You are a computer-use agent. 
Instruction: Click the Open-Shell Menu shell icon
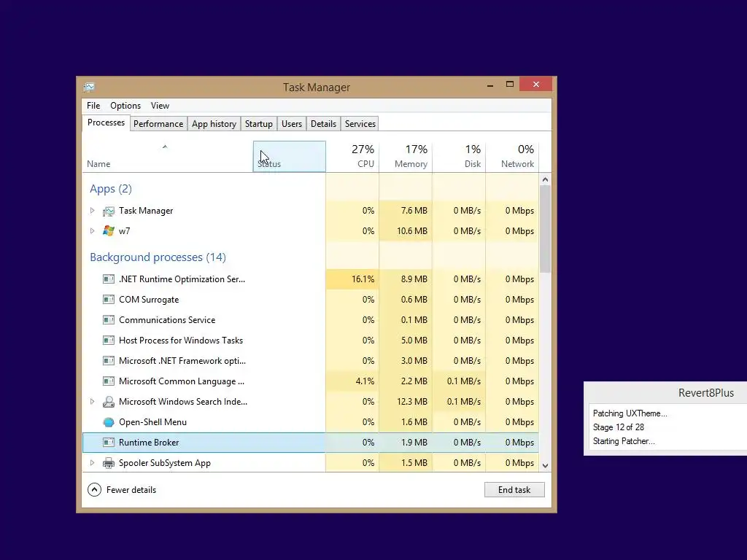point(109,422)
